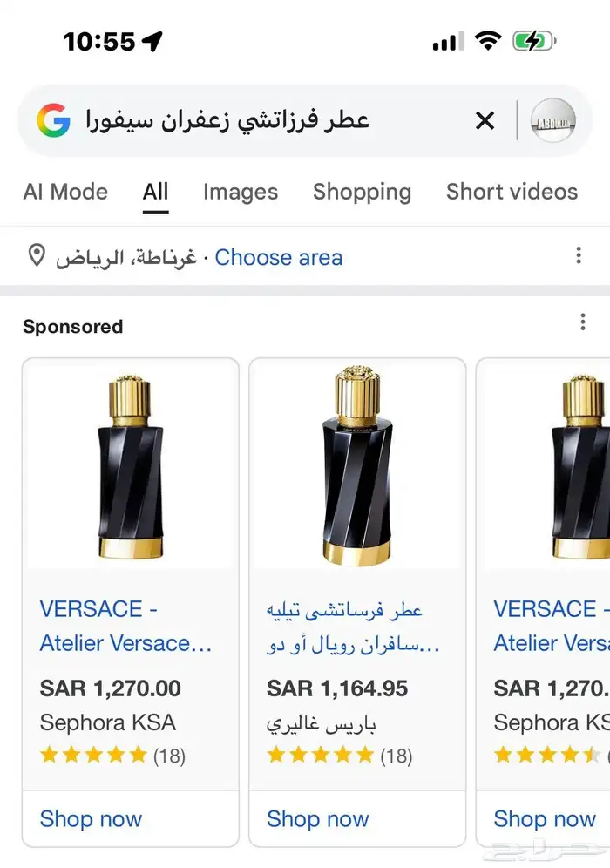Tap the Wi-Fi status icon
610x868 pixels.
pyautogui.click(x=488, y=41)
